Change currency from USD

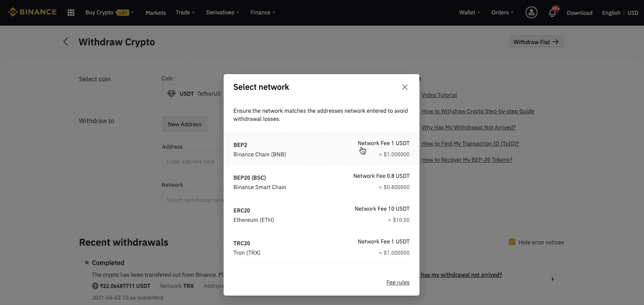[x=633, y=13]
